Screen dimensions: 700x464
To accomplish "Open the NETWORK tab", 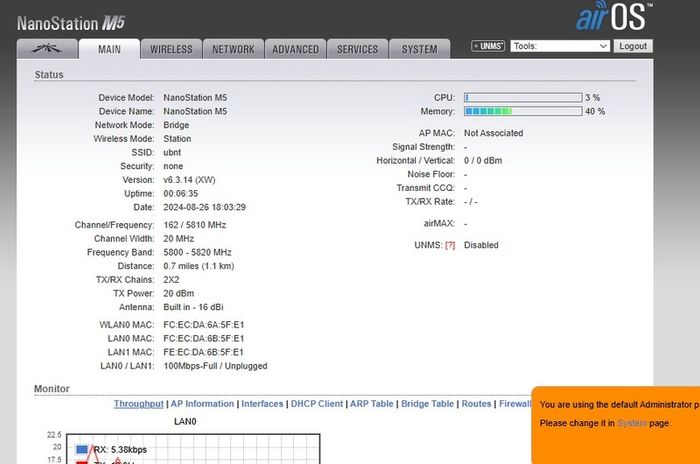I will (x=233, y=49).
